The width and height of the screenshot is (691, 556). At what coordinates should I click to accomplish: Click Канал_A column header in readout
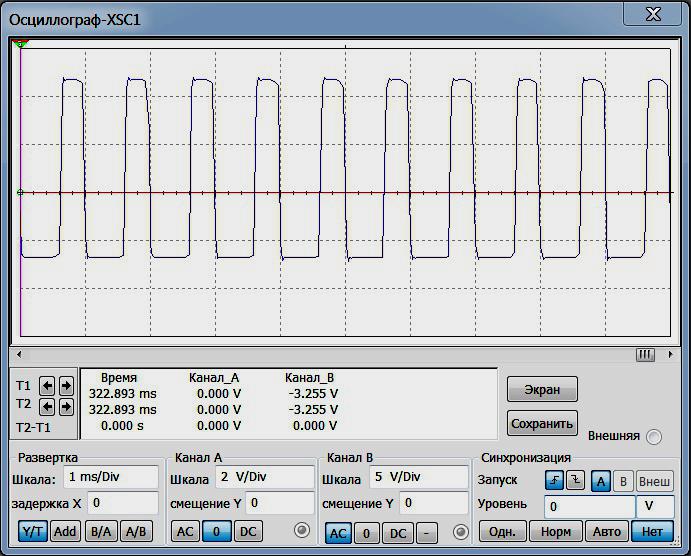click(214, 378)
